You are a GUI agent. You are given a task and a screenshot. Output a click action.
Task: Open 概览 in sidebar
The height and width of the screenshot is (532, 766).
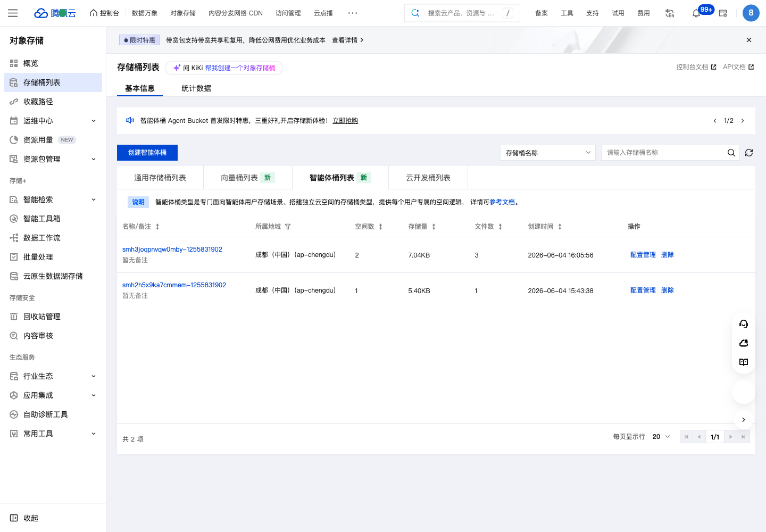point(53,63)
